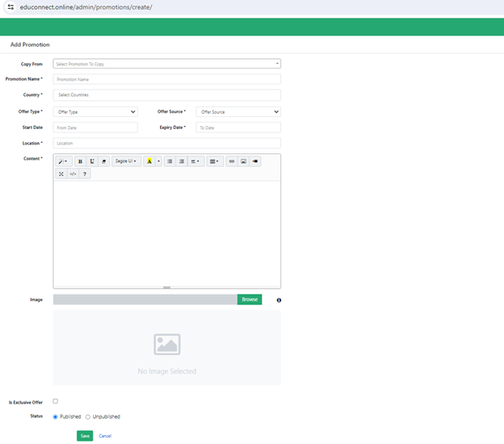Viewport: 504px width, 444px height.
Task: Click the From Date start field
Action: pyautogui.click(x=95, y=128)
